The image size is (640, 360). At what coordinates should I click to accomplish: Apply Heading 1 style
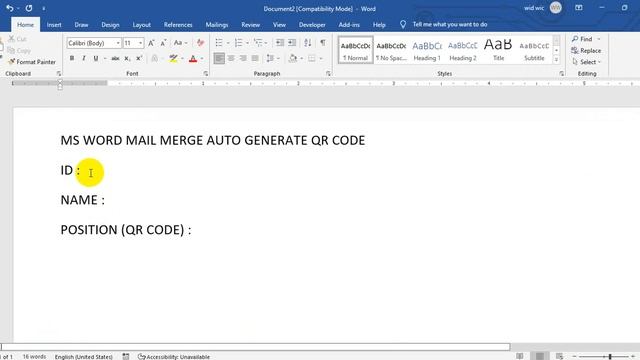click(427, 51)
